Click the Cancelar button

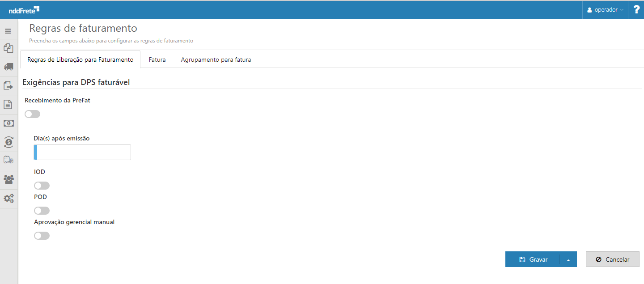[x=613, y=259]
